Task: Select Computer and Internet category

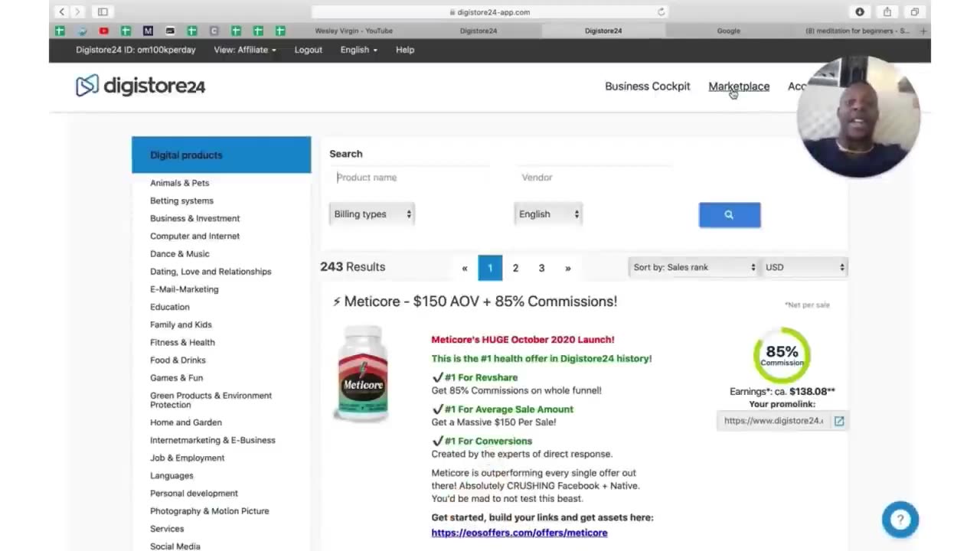Action: [194, 236]
